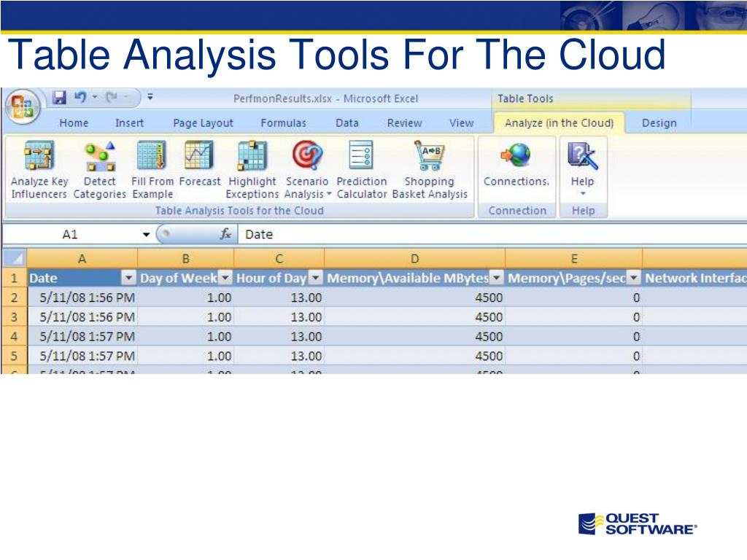
Task: Click the formula bar containing Date
Action: pyautogui.click(x=492, y=234)
